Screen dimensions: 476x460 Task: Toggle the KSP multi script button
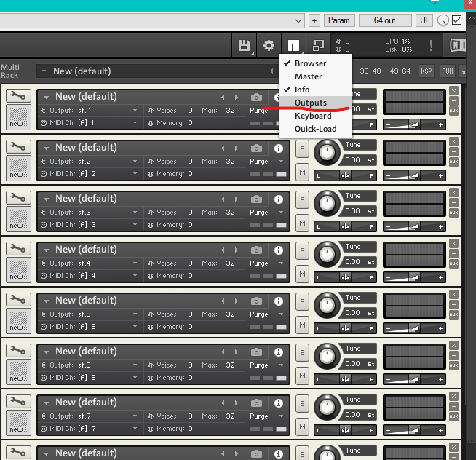(427, 71)
